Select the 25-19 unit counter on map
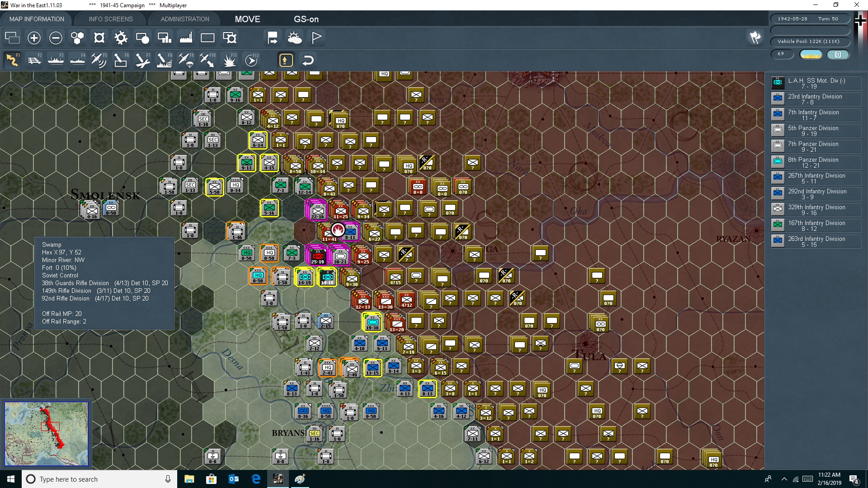This screenshot has width=868, height=488. 317,256
